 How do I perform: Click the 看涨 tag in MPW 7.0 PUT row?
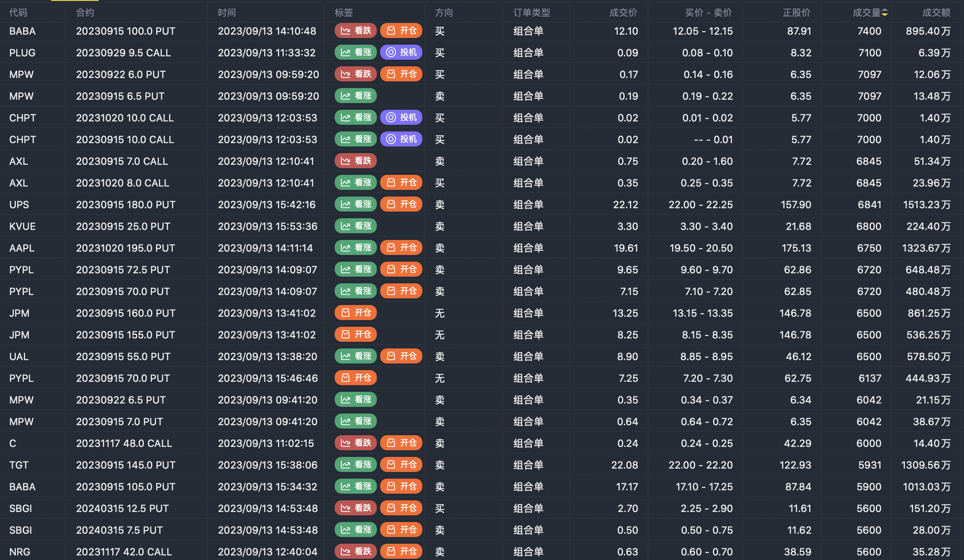pyautogui.click(x=356, y=421)
